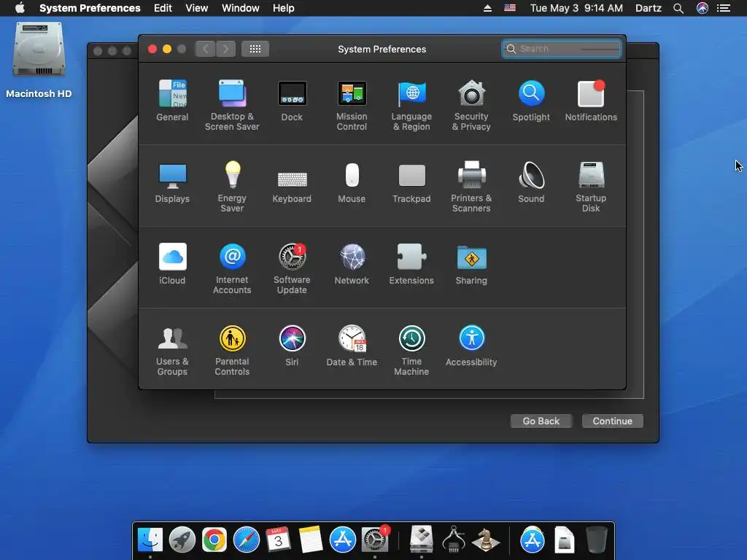Open Notifications preferences pane
The width and height of the screenshot is (747, 560).
point(591,101)
